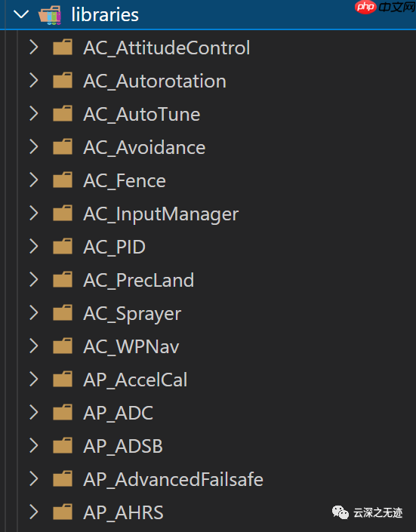This screenshot has height=532, width=416.
Task: Expand the AP_AHRS chevron
Action: [34, 512]
